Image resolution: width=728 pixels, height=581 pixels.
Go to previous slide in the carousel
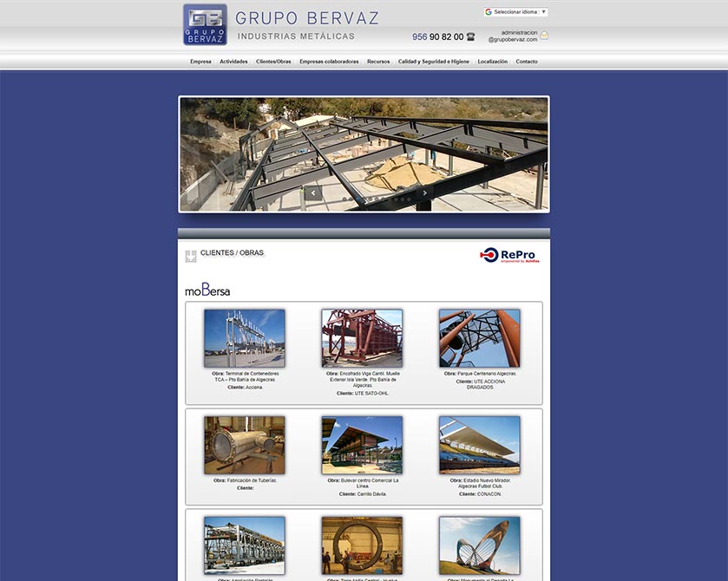313,193
